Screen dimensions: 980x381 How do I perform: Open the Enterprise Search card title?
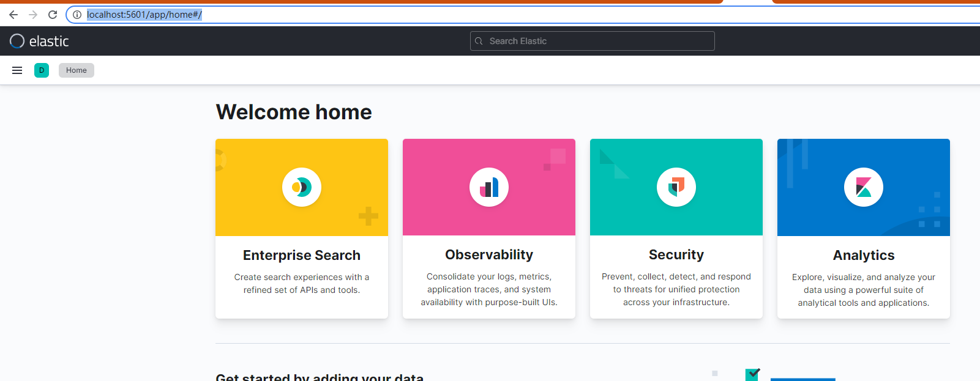302,255
